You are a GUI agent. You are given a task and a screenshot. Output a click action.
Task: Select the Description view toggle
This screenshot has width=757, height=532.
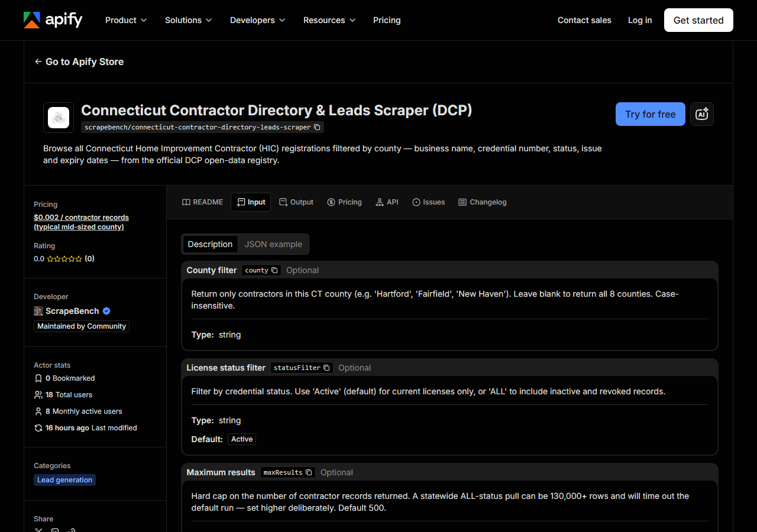click(210, 244)
